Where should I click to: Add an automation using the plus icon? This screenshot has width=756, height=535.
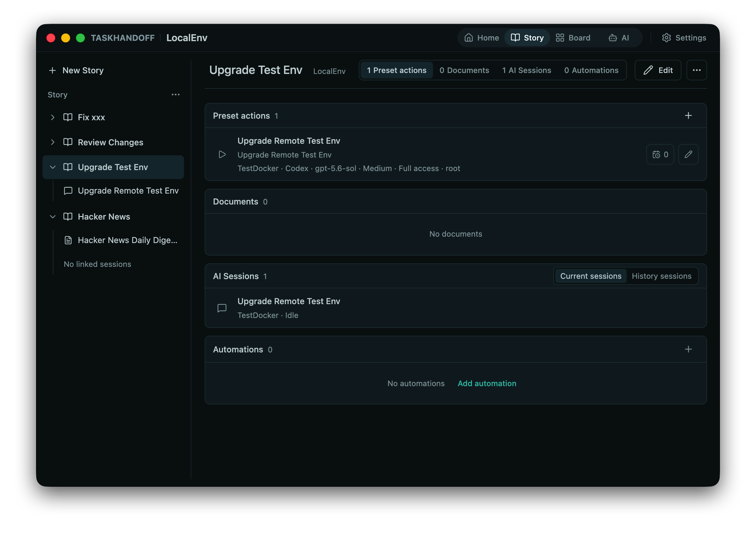[x=688, y=349]
